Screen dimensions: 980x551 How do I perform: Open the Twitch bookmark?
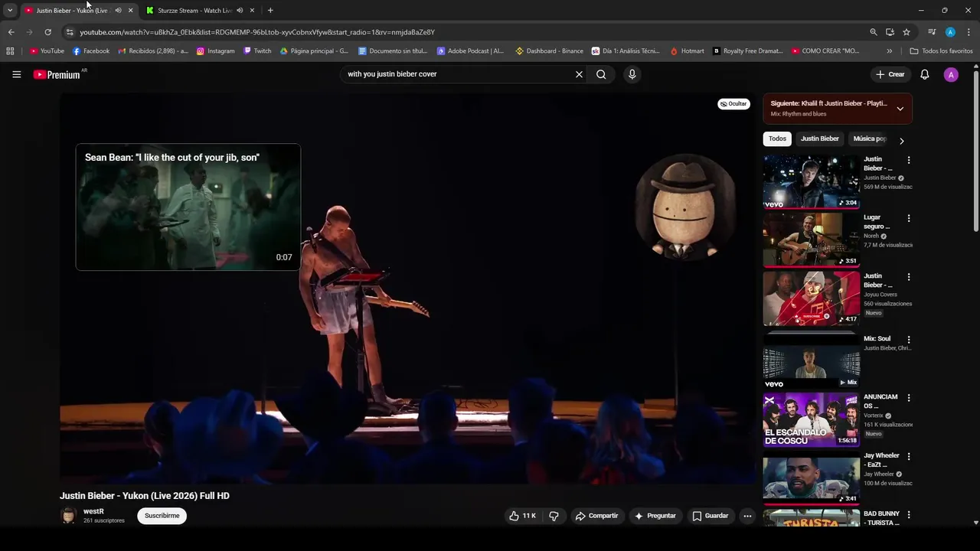click(x=257, y=51)
